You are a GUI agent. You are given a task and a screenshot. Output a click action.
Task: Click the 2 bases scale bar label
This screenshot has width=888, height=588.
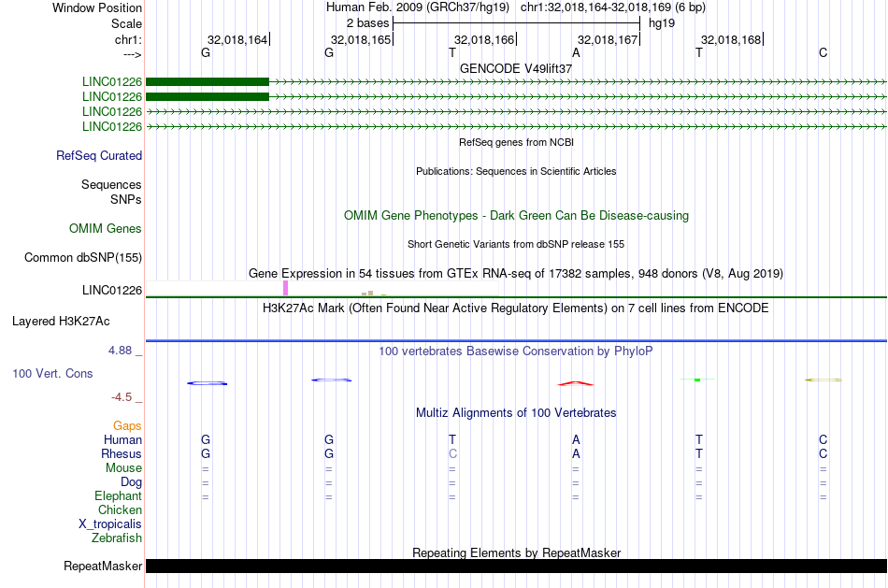point(367,23)
